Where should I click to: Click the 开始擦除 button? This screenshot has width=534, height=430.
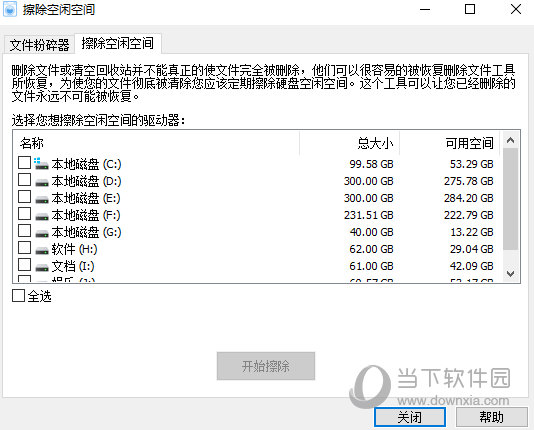(266, 366)
